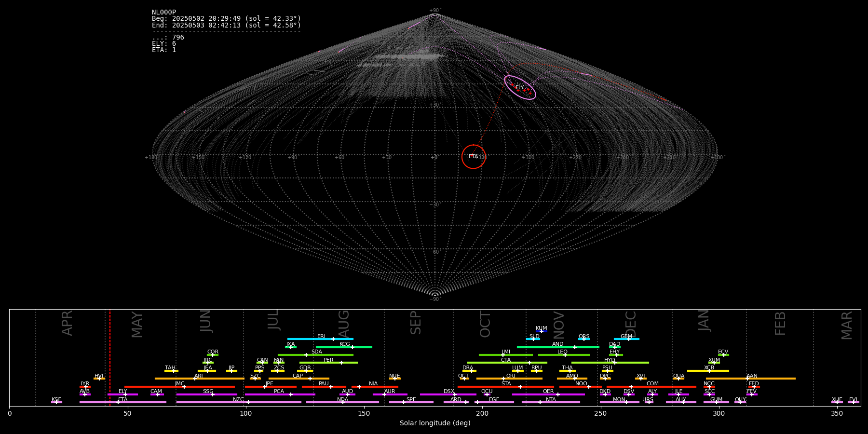Click the DRA yellow shower bar
The width and height of the screenshot is (868, 434).
pos(469,371)
